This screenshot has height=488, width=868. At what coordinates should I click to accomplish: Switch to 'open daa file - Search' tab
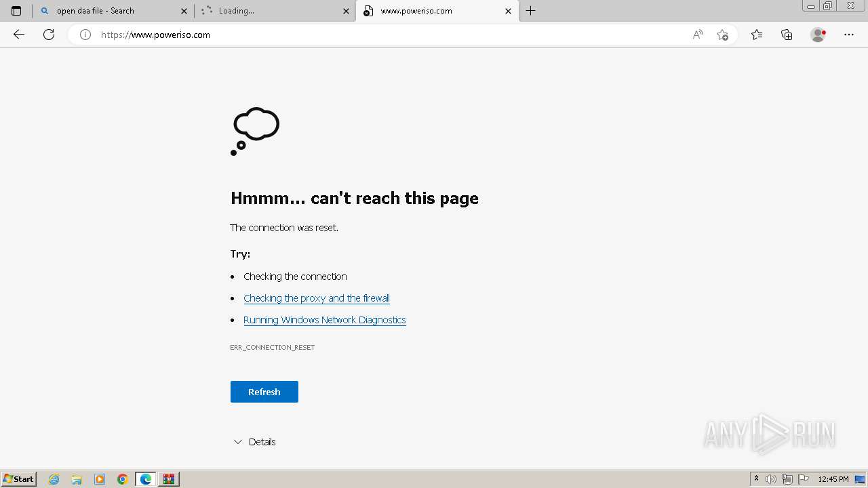113,11
